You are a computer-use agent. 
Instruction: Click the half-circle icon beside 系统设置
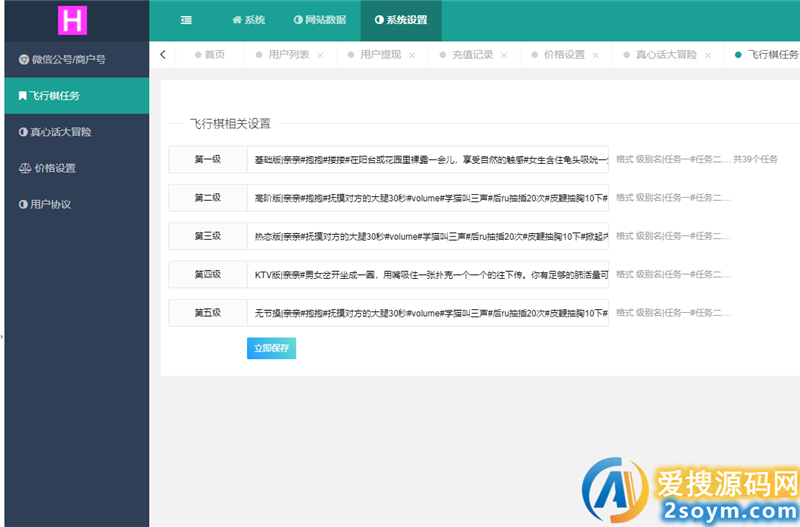[379, 19]
